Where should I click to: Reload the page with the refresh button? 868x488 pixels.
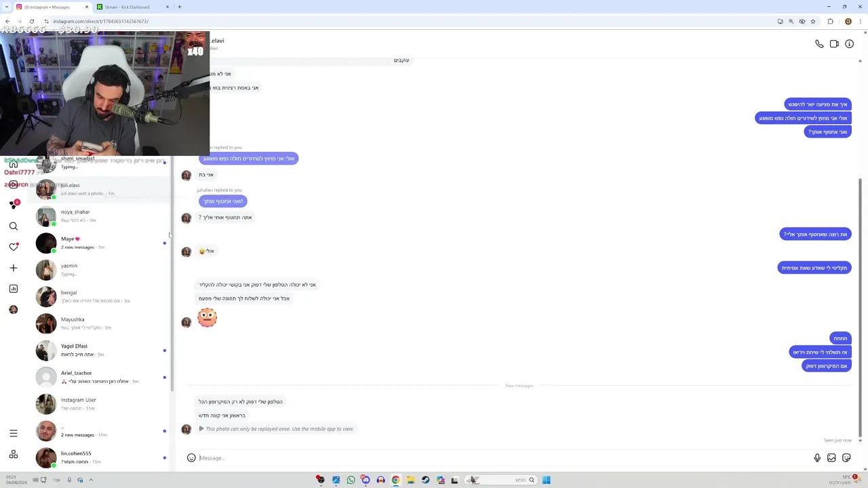31,21
